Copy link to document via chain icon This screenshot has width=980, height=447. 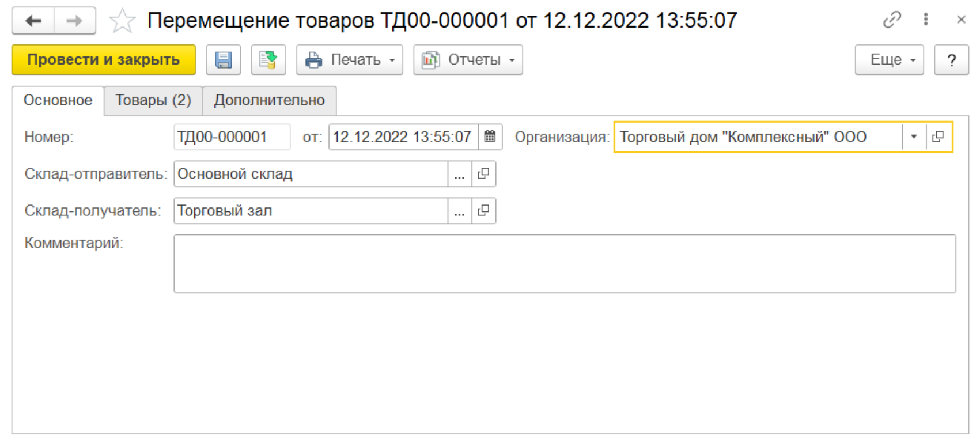pos(892,20)
